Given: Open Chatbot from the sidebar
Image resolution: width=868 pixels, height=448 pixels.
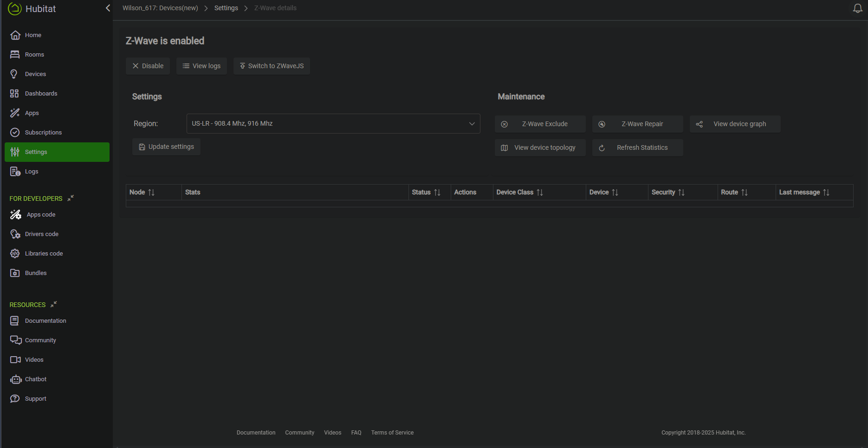Looking at the screenshot, I should [35, 379].
